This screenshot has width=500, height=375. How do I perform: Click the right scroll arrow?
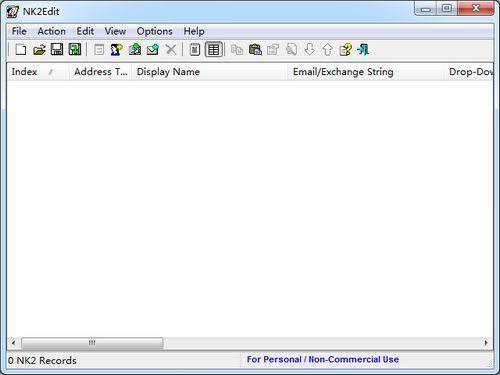(x=486, y=343)
